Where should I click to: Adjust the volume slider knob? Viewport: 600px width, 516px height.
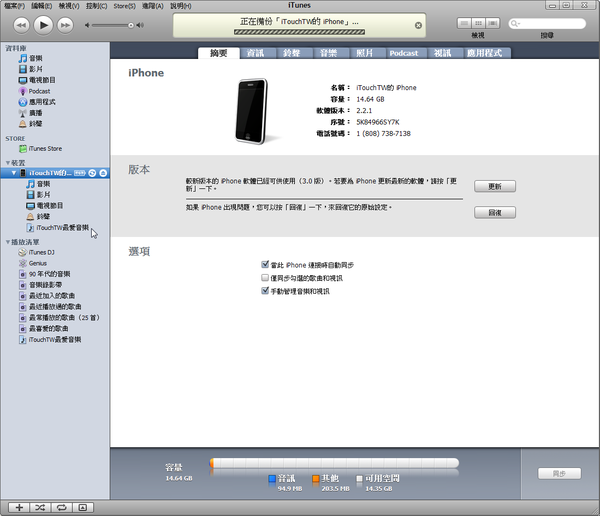(x=131, y=25)
